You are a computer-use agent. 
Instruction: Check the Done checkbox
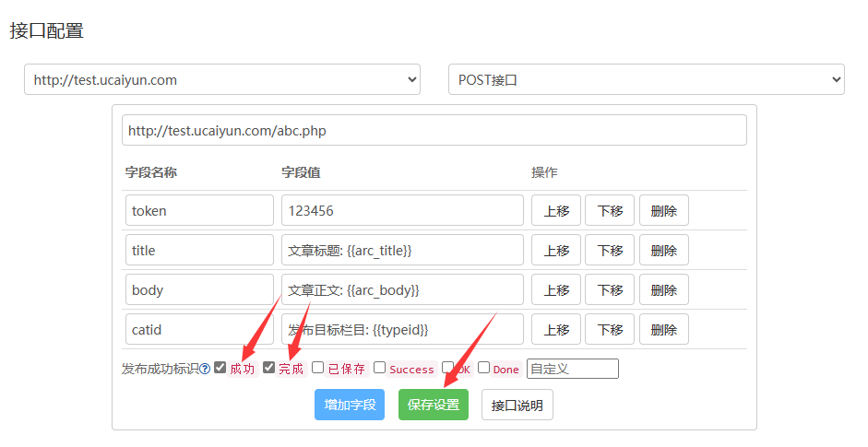[483, 368]
